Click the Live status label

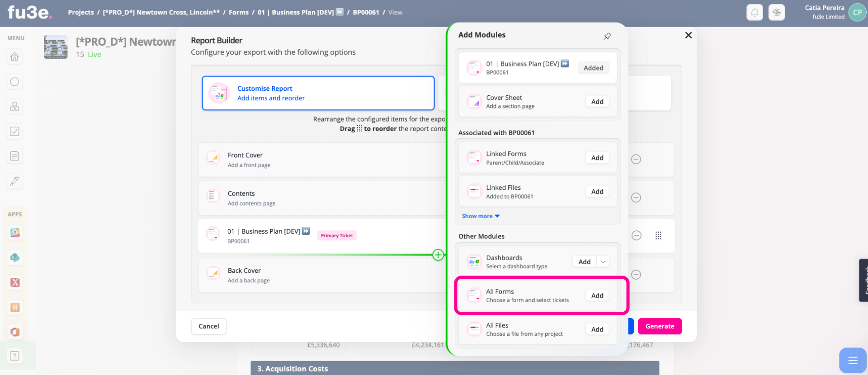pyautogui.click(x=94, y=54)
